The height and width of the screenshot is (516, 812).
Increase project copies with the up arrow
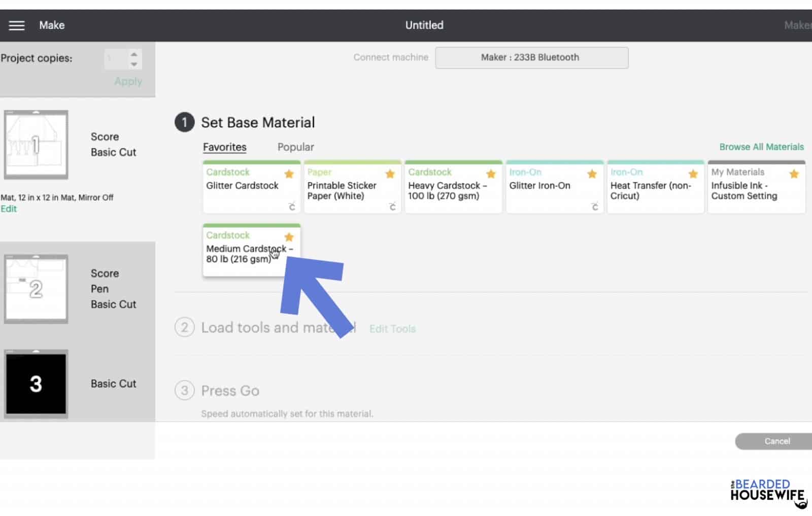point(134,54)
